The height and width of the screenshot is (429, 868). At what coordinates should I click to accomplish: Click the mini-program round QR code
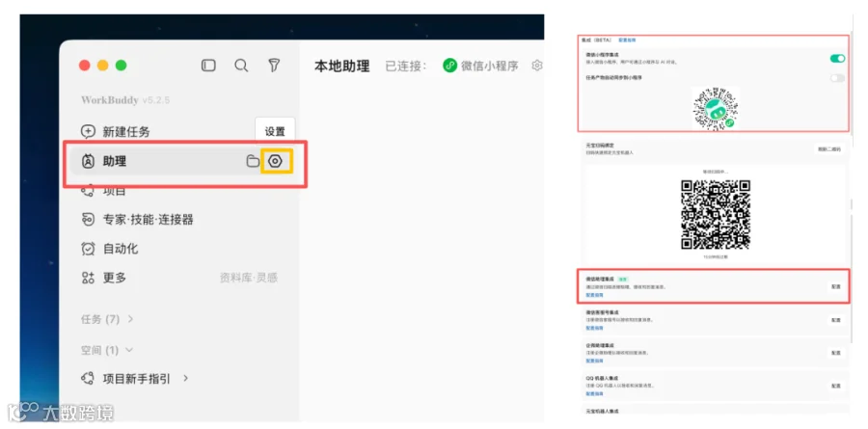point(716,109)
